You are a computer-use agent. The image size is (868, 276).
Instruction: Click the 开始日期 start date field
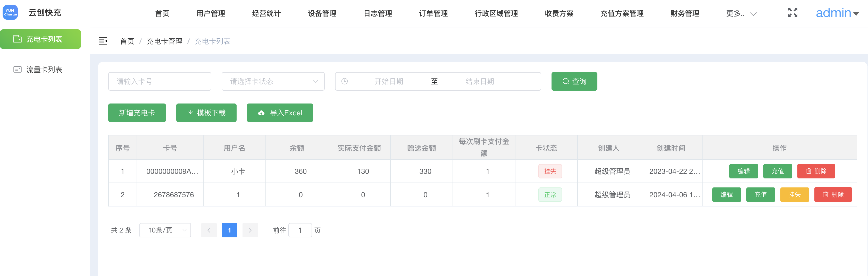pos(389,81)
